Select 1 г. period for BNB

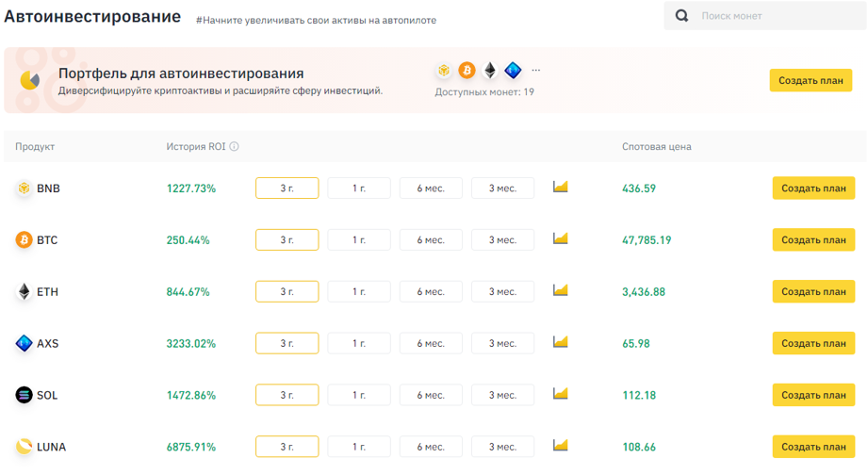pyautogui.click(x=359, y=188)
